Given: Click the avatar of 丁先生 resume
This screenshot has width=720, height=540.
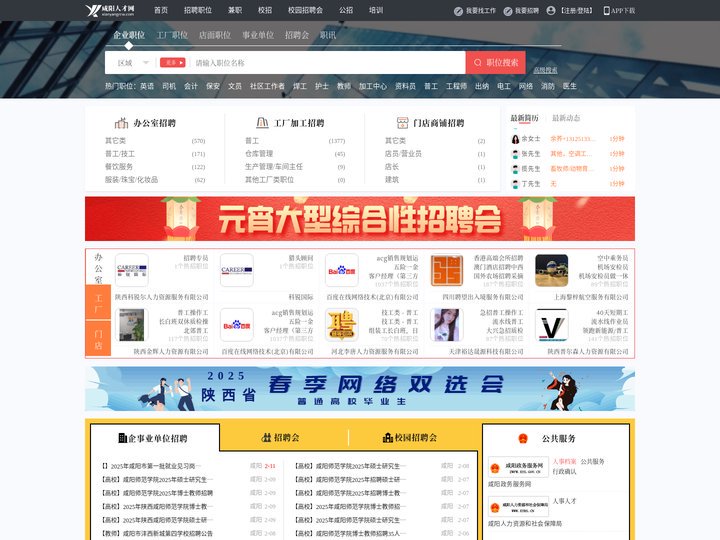Looking at the screenshot, I should coord(515,184).
